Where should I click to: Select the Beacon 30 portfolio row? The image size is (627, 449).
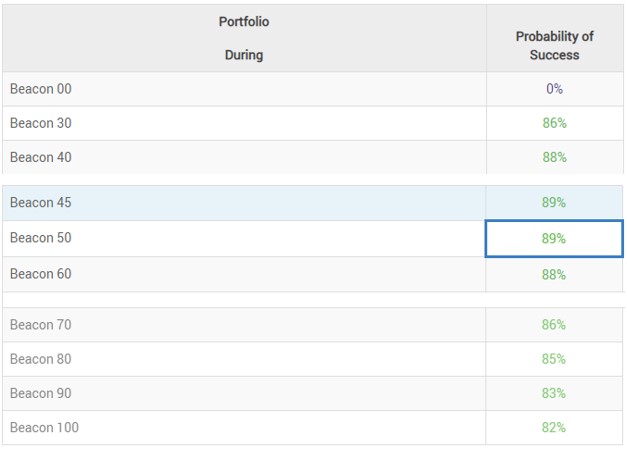click(313, 123)
